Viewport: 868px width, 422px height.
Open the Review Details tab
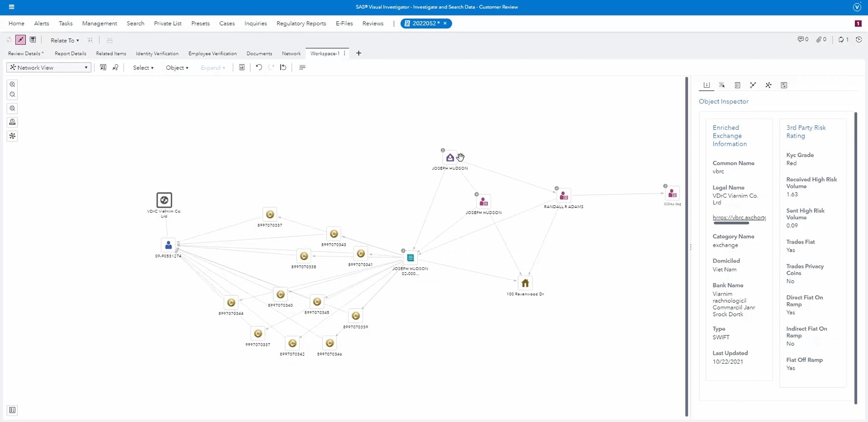pyautogui.click(x=26, y=54)
